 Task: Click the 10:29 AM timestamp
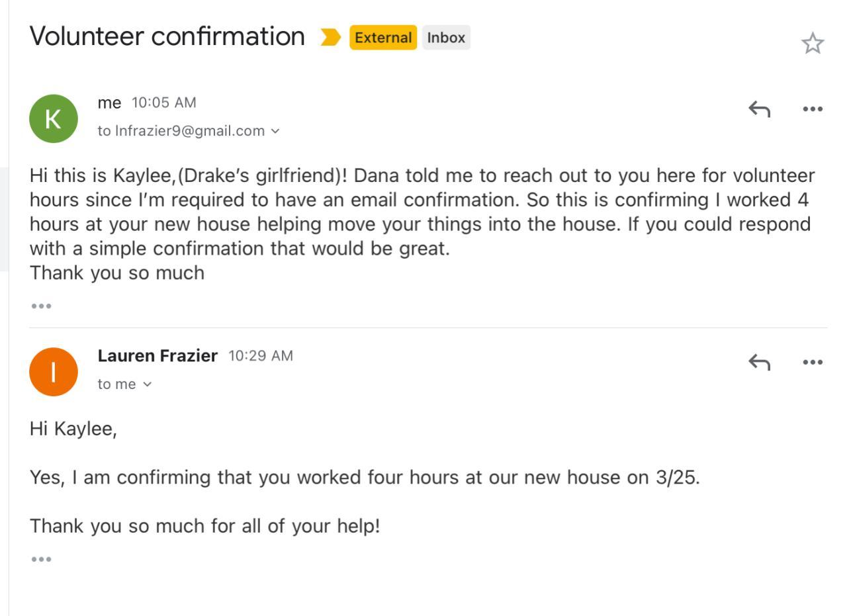point(260,356)
